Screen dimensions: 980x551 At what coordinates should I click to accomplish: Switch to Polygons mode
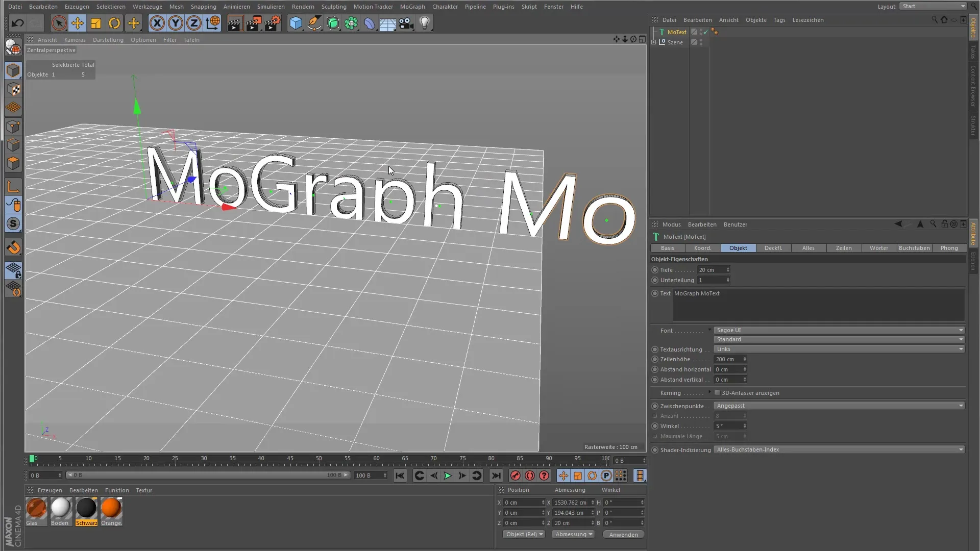click(13, 163)
